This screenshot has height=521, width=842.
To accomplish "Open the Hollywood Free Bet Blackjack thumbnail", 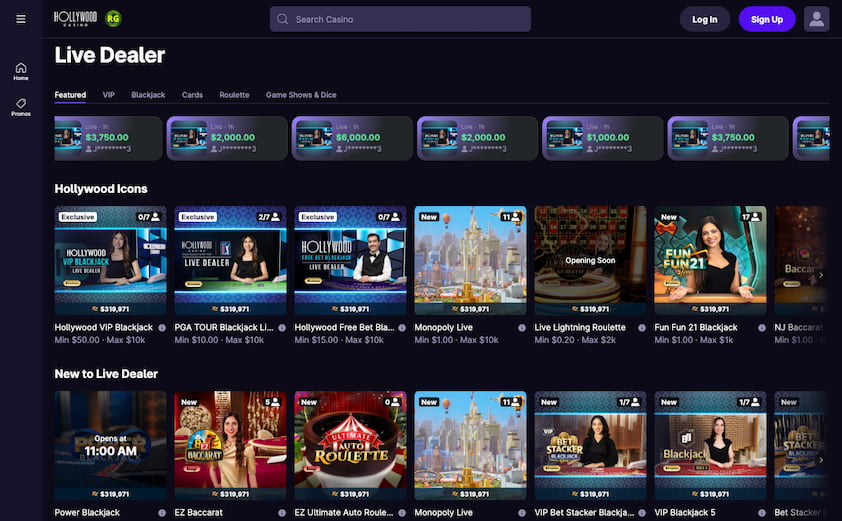I will tap(350, 260).
